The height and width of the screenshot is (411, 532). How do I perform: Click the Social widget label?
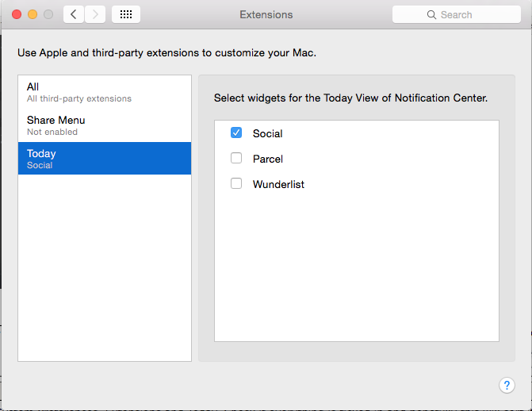click(268, 133)
